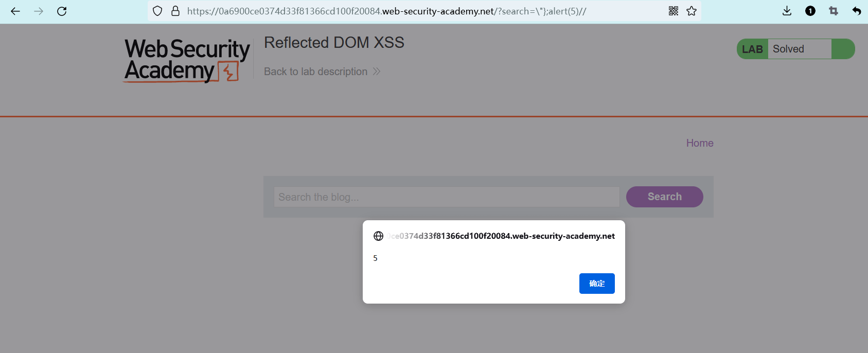Click the Search the blog input field
The image size is (868, 353).
tap(446, 197)
